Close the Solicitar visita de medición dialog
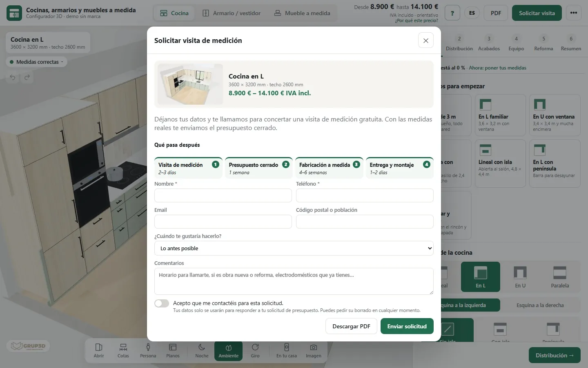Viewport: 588px width, 368px height. [x=425, y=40]
